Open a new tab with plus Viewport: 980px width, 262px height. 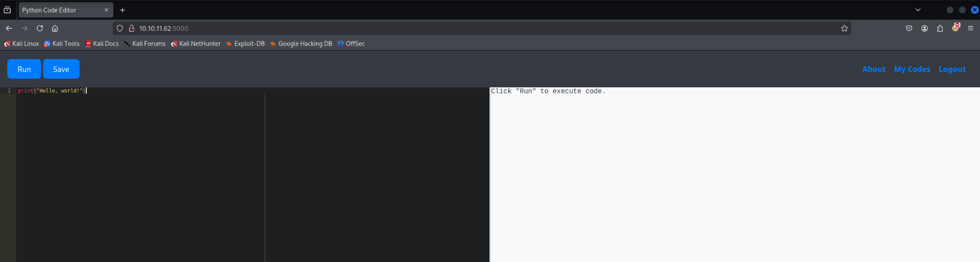click(x=122, y=10)
